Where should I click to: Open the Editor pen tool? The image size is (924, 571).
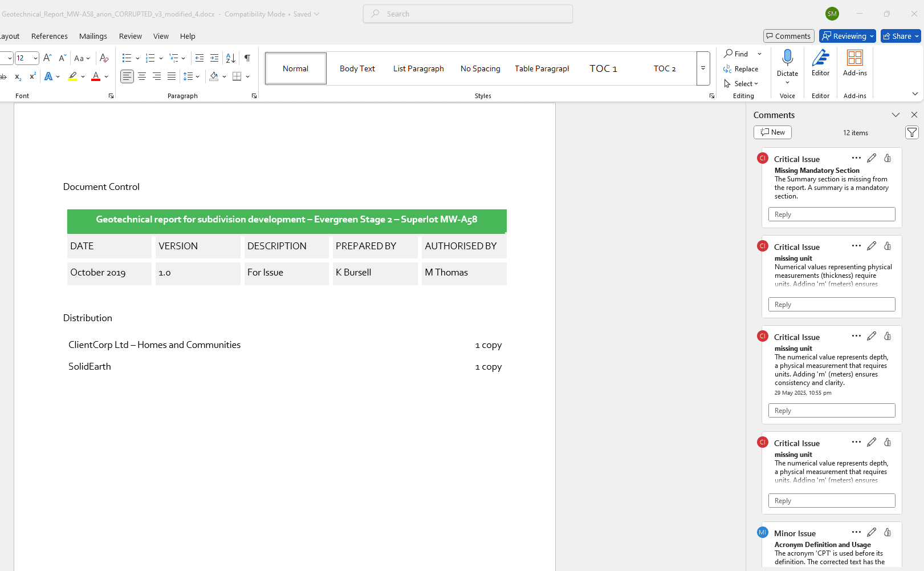(x=820, y=62)
